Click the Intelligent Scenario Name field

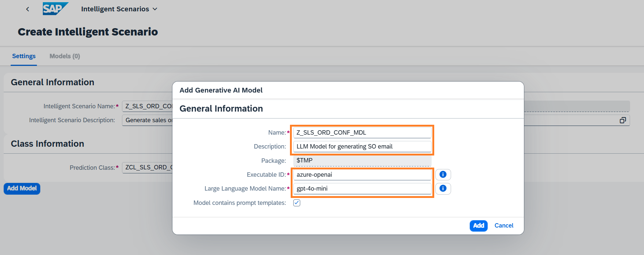pyautogui.click(x=147, y=106)
